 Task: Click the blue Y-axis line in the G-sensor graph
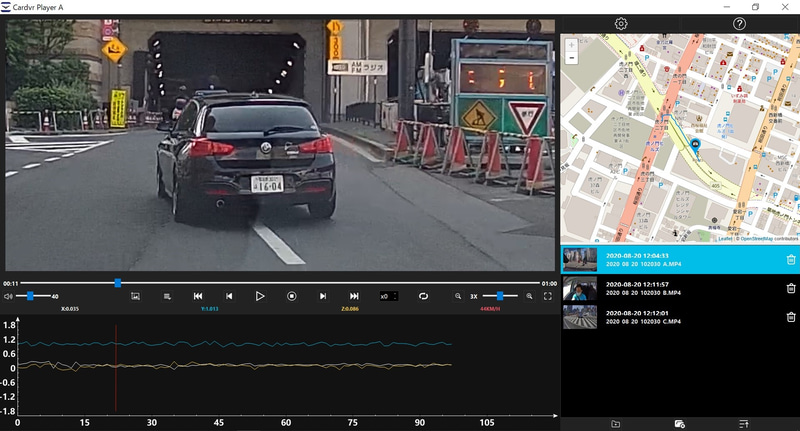tap(235, 344)
